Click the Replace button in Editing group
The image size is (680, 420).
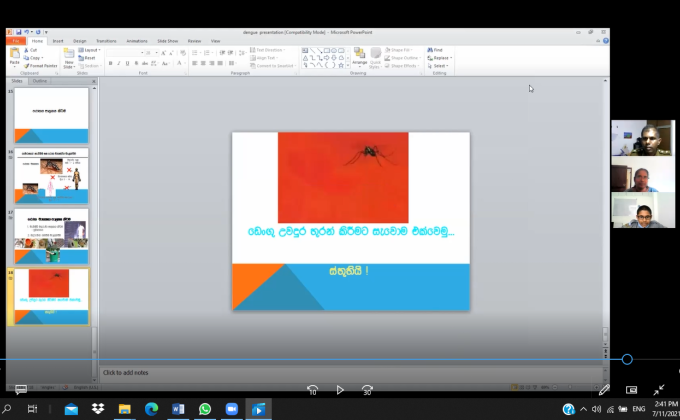pos(440,58)
